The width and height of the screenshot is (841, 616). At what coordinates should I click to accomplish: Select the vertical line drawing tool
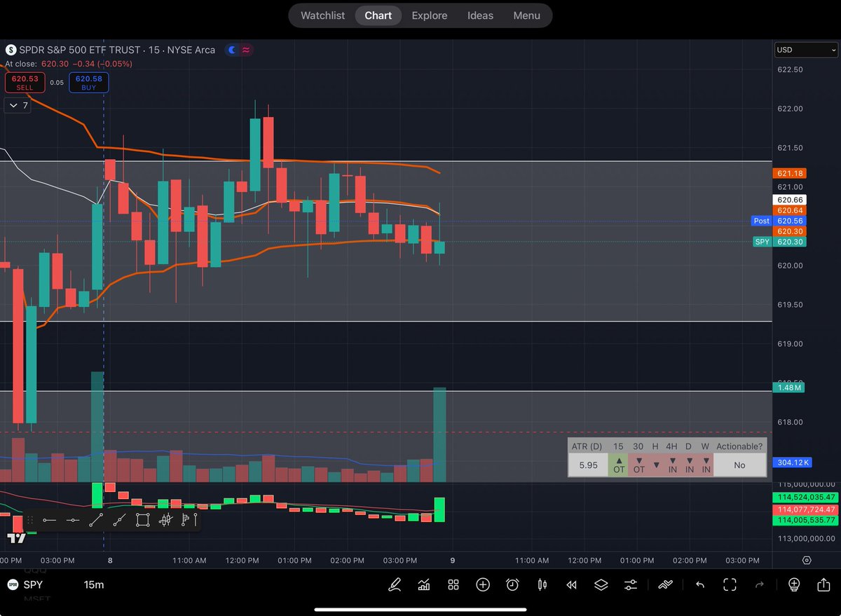tap(196, 520)
